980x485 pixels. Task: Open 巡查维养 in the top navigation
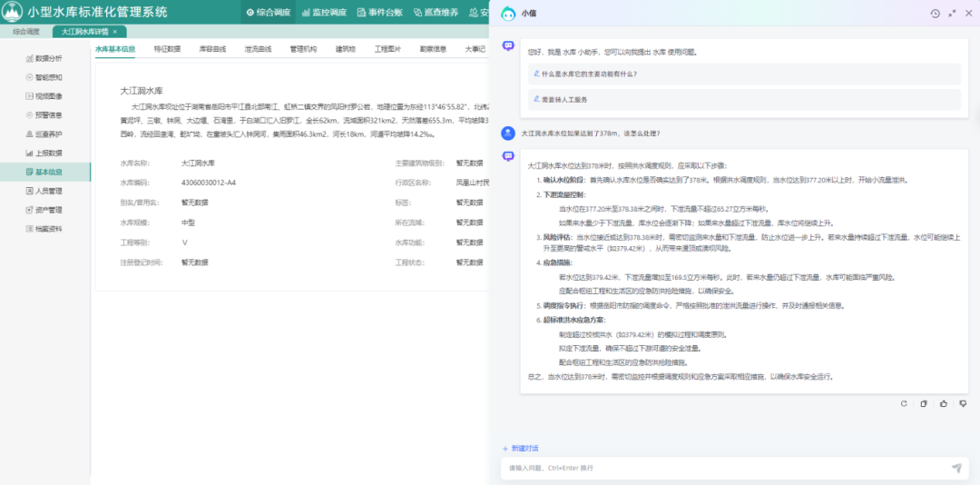436,12
